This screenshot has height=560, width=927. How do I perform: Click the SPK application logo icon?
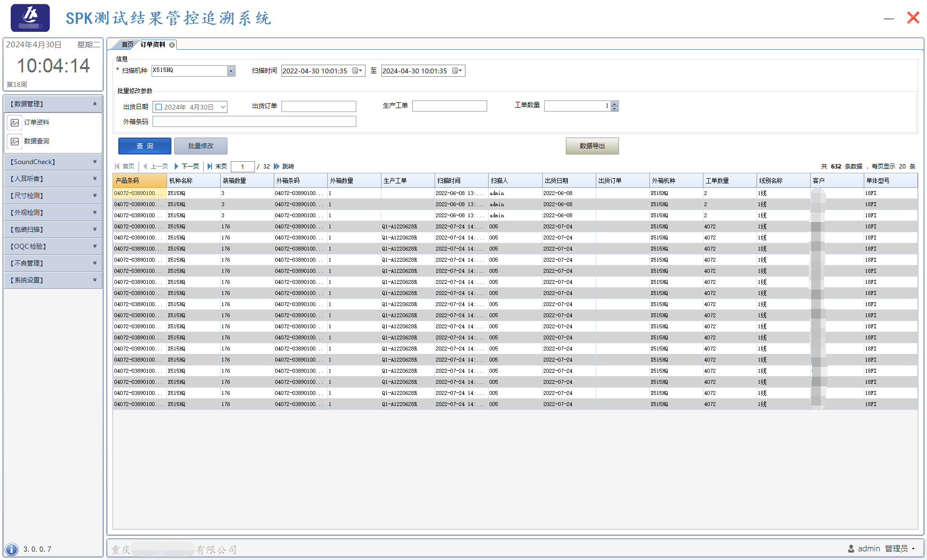pos(30,17)
